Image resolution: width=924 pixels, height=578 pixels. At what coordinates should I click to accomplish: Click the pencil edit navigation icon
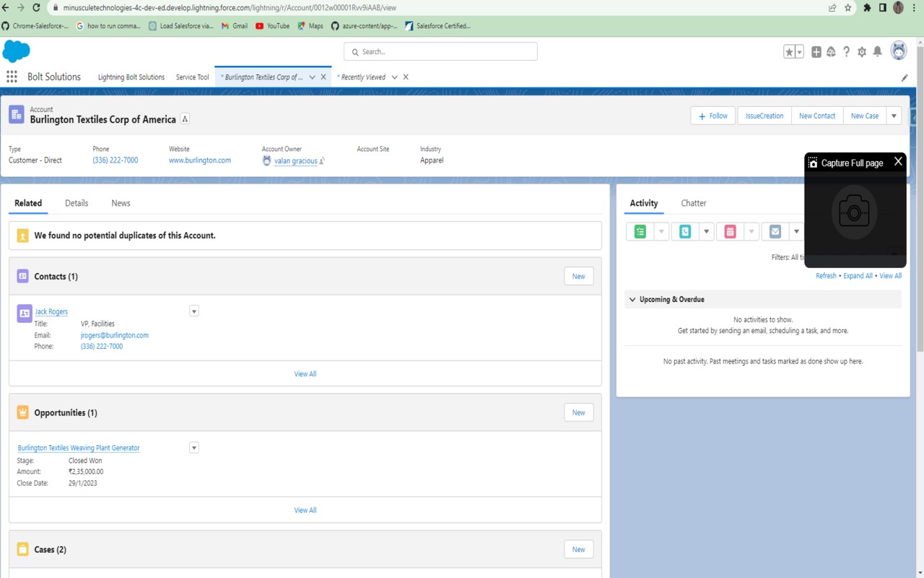pyautogui.click(x=905, y=77)
